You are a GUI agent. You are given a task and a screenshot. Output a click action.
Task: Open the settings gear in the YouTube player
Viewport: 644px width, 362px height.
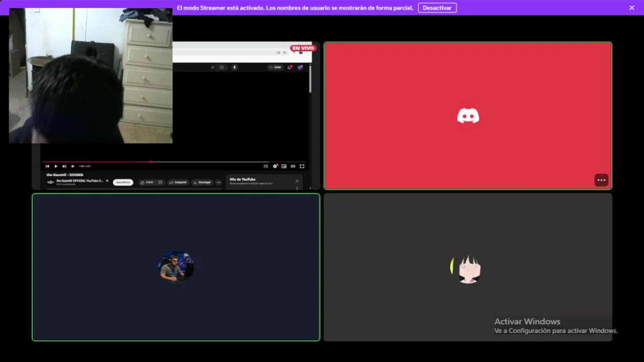pos(275,166)
